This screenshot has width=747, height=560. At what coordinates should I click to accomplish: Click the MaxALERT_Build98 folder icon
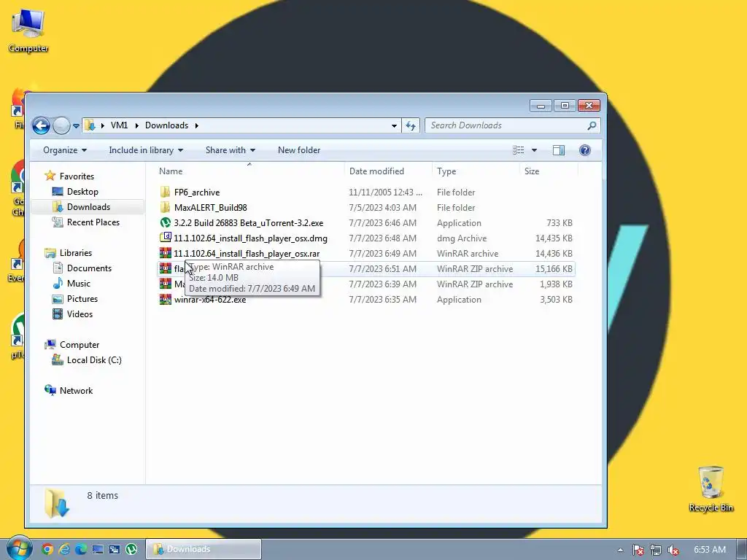pyautogui.click(x=165, y=207)
